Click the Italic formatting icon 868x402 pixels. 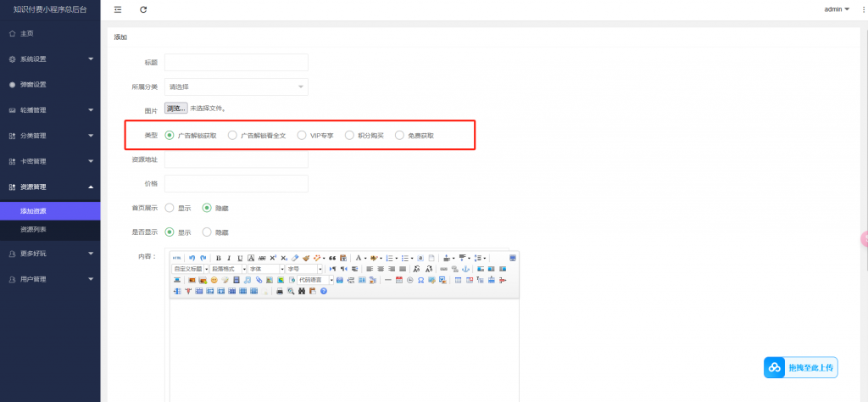[x=229, y=258]
